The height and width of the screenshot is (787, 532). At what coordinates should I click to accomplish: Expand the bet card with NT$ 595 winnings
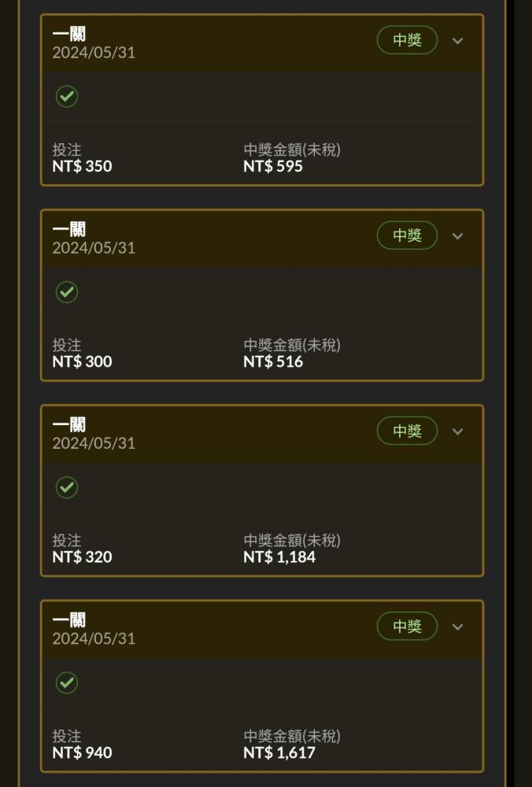[457, 41]
